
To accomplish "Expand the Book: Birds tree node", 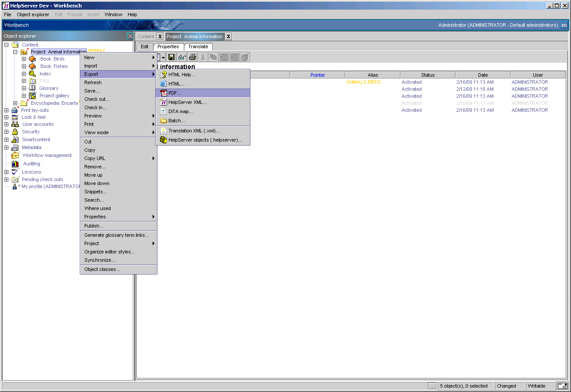I will [24, 58].
